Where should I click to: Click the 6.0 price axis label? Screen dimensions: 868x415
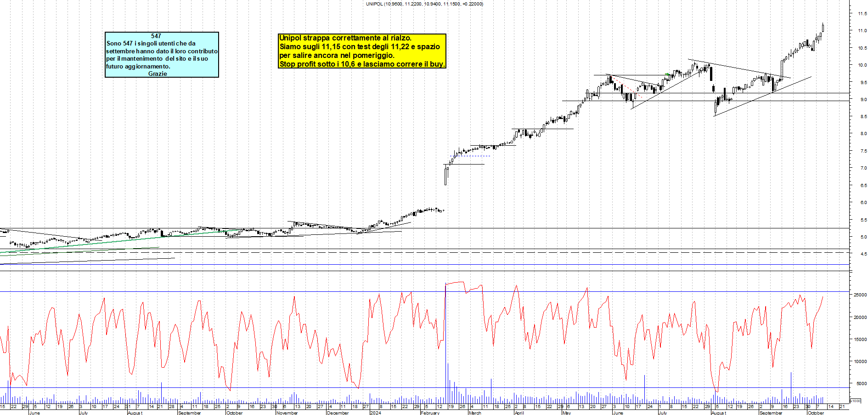[x=863, y=203]
